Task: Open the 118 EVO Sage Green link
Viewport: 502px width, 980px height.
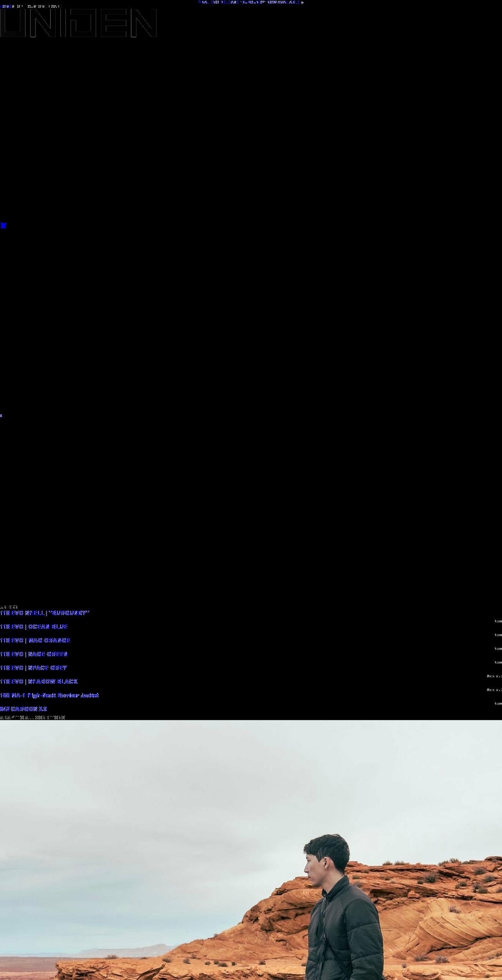Action: (33, 654)
